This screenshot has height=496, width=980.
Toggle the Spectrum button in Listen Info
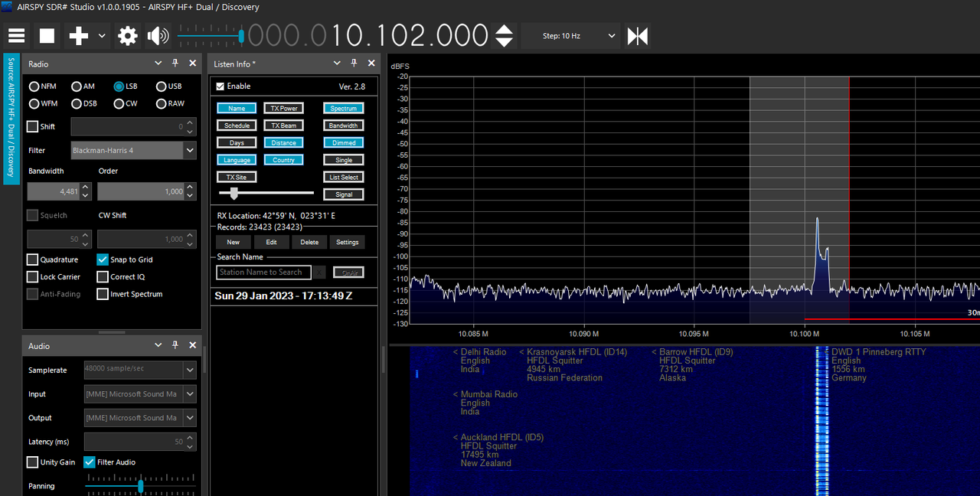[343, 108]
